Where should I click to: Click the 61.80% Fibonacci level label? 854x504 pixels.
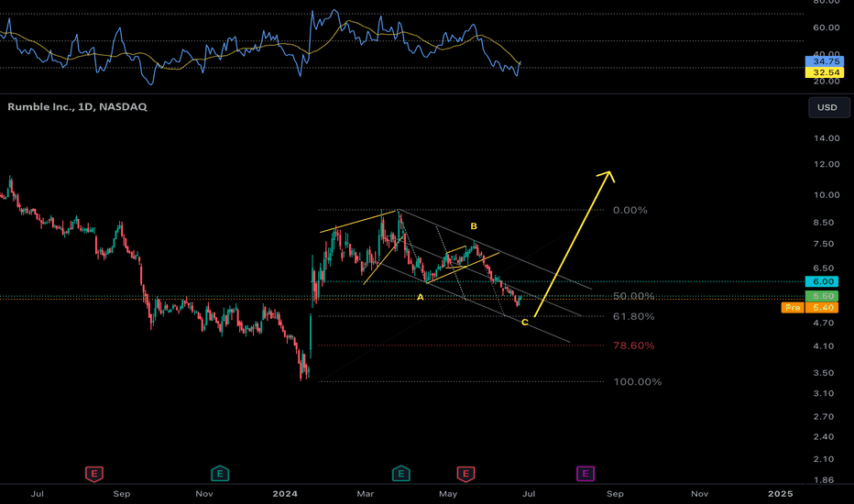click(x=633, y=316)
